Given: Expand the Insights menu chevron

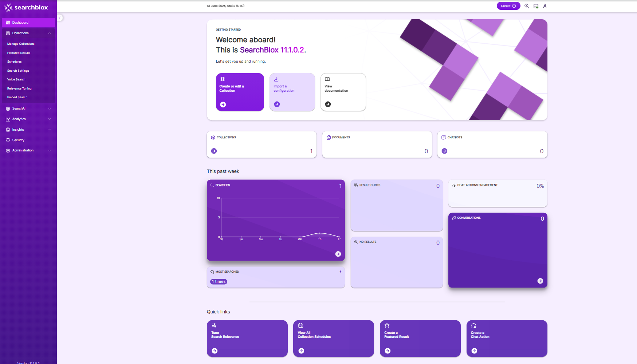Looking at the screenshot, I should point(50,130).
